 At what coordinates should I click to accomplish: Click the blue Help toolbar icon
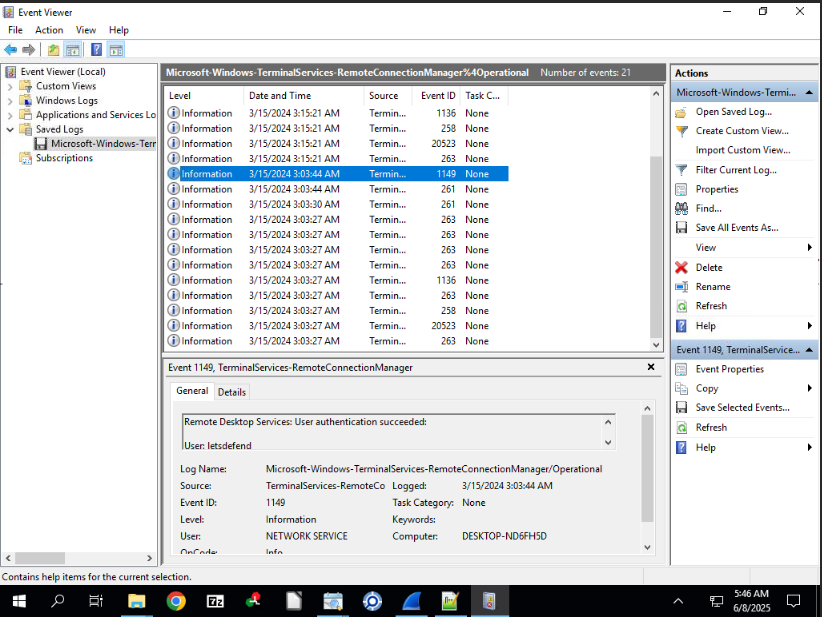(x=96, y=50)
